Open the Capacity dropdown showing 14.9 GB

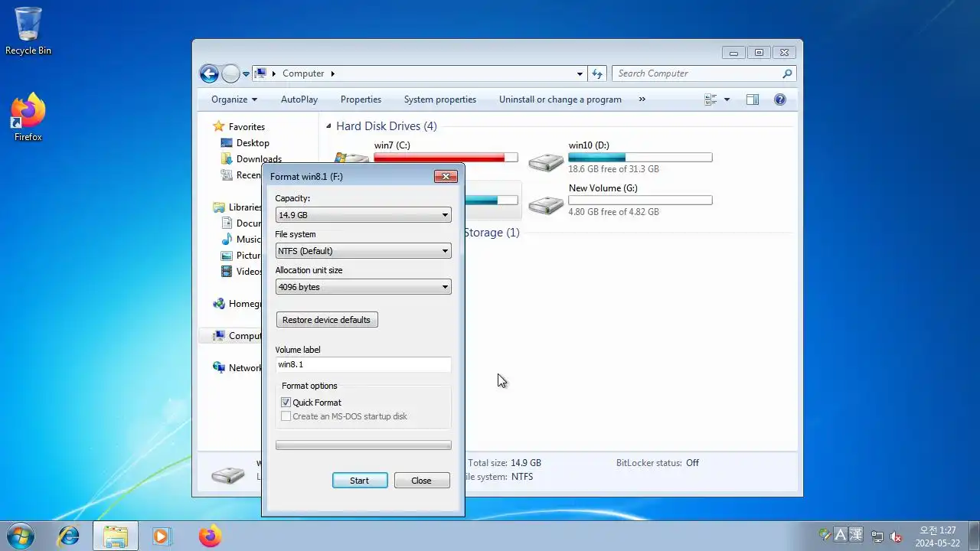click(363, 215)
